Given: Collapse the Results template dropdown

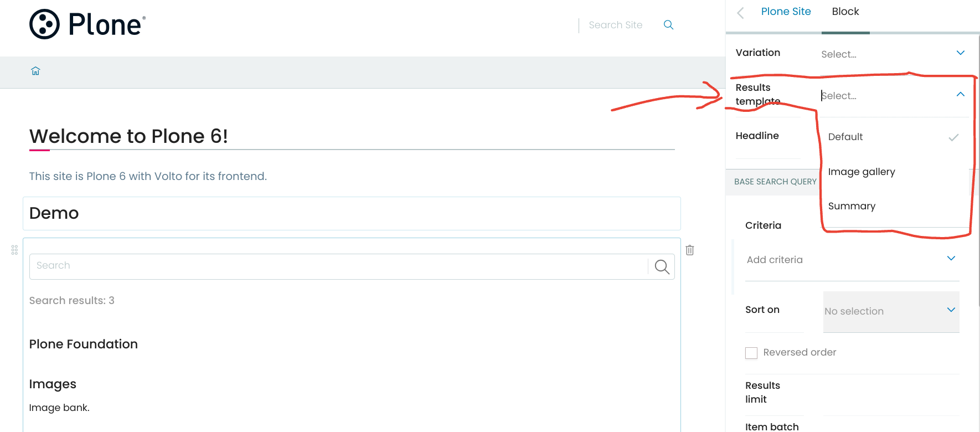Looking at the screenshot, I should (x=961, y=95).
